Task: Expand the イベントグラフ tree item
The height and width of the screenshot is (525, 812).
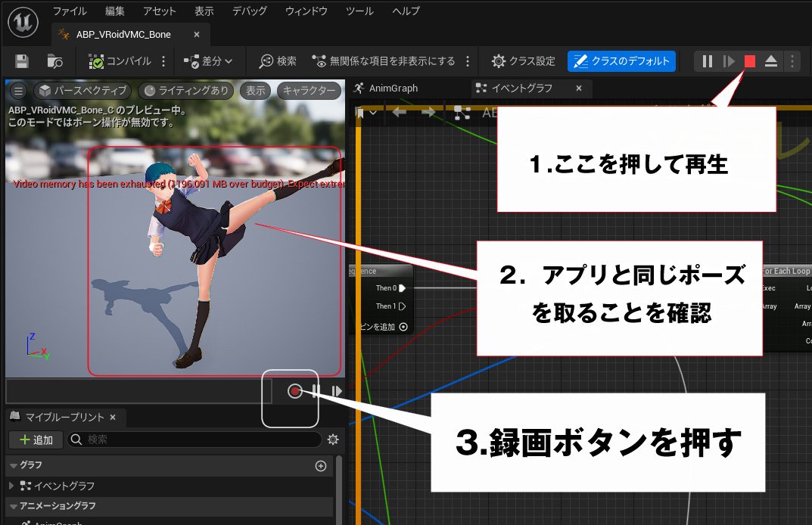Action: [x=12, y=486]
